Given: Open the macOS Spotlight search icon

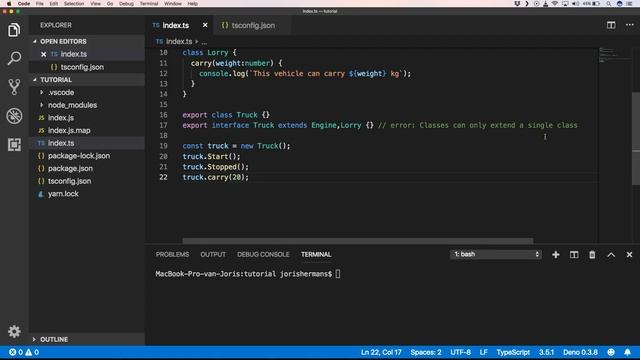Looking at the screenshot, I should point(608,4).
